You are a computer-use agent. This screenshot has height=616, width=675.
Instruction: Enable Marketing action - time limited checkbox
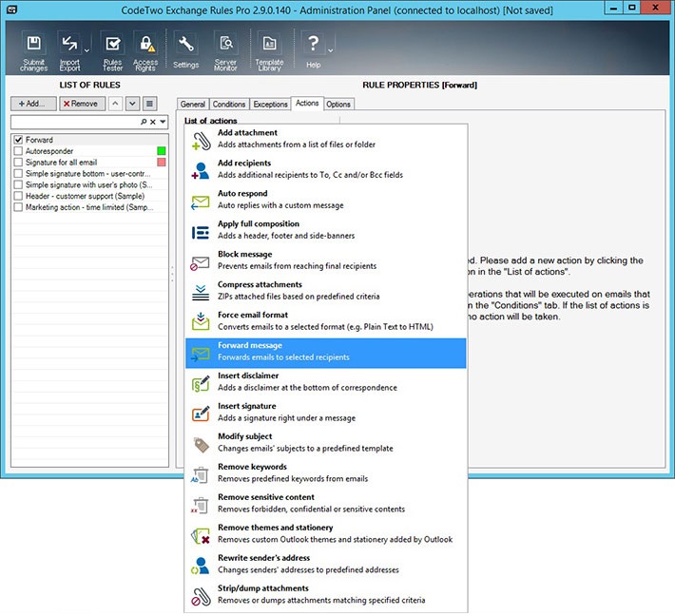point(18,206)
